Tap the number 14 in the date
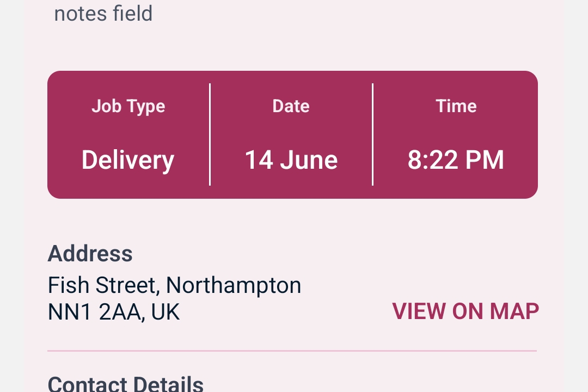Image resolution: width=588 pixels, height=392 pixels. 258,160
